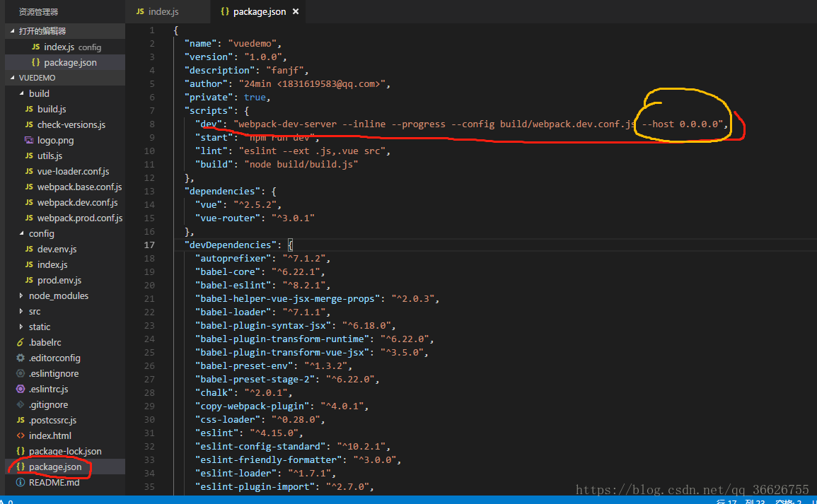The image size is (817, 504).
Task: Click the "chalk" dependency entry
Action: point(244,392)
